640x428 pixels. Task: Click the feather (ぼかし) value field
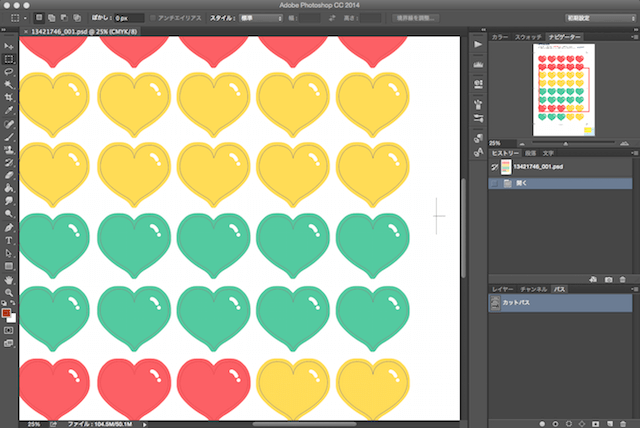pyautogui.click(x=129, y=18)
